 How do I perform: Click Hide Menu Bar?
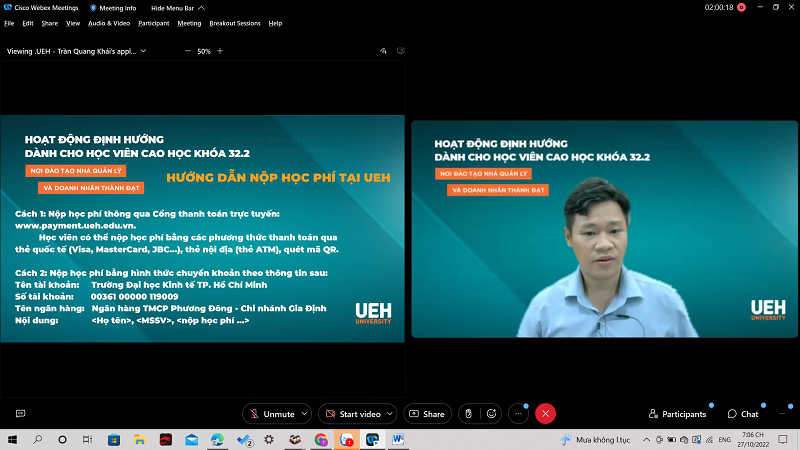(178, 8)
